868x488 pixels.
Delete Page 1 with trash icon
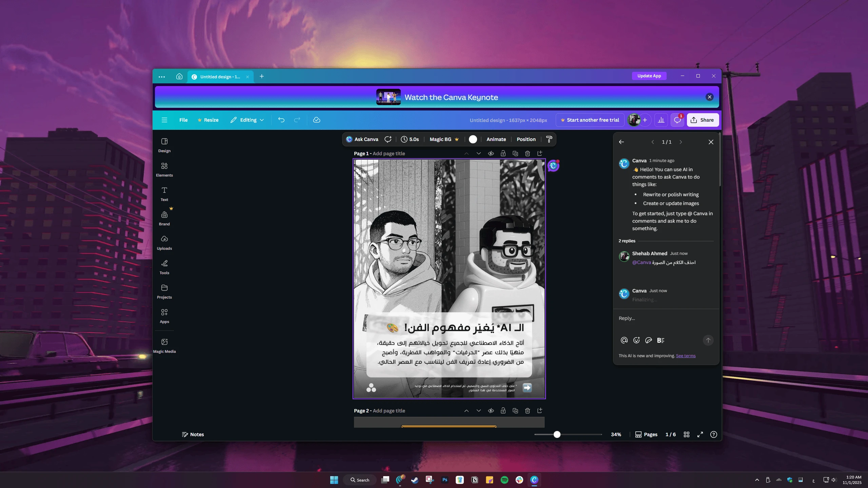[527, 154]
